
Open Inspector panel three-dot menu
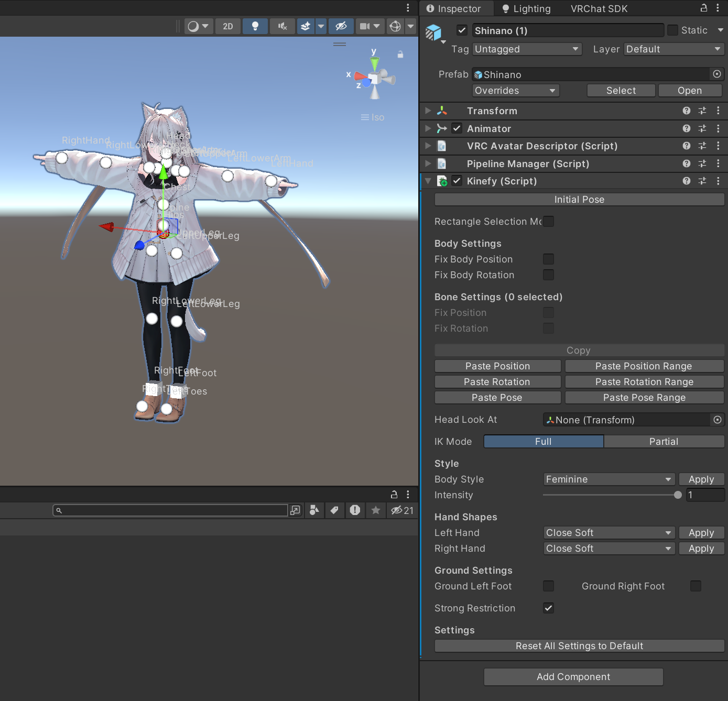click(x=718, y=8)
